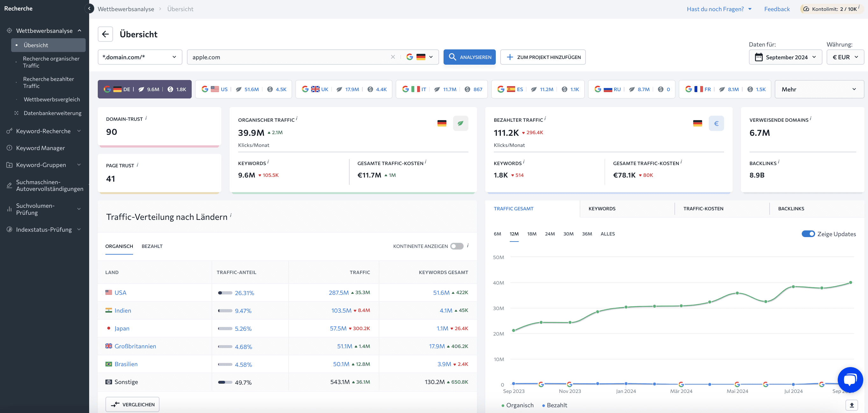Open Recherche organischer Traffic in sidebar
868x413 pixels.
[x=51, y=62]
